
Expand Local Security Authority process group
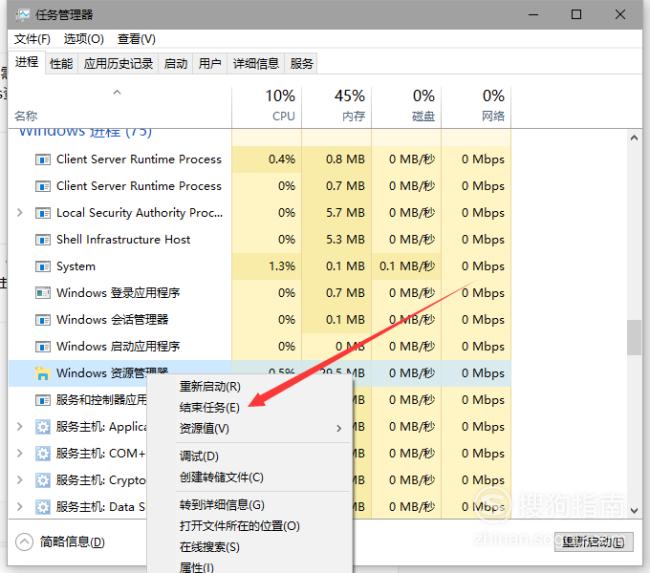click(x=19, y=213)
